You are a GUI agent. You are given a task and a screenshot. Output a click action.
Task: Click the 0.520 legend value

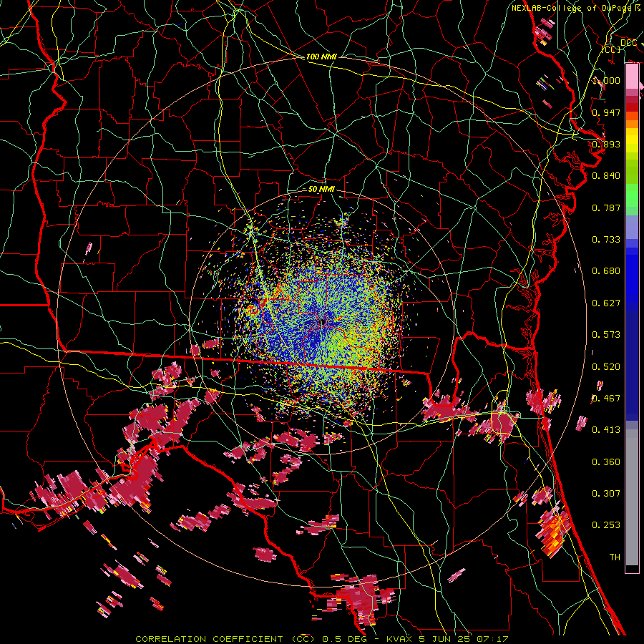click(x=606, y=367)
